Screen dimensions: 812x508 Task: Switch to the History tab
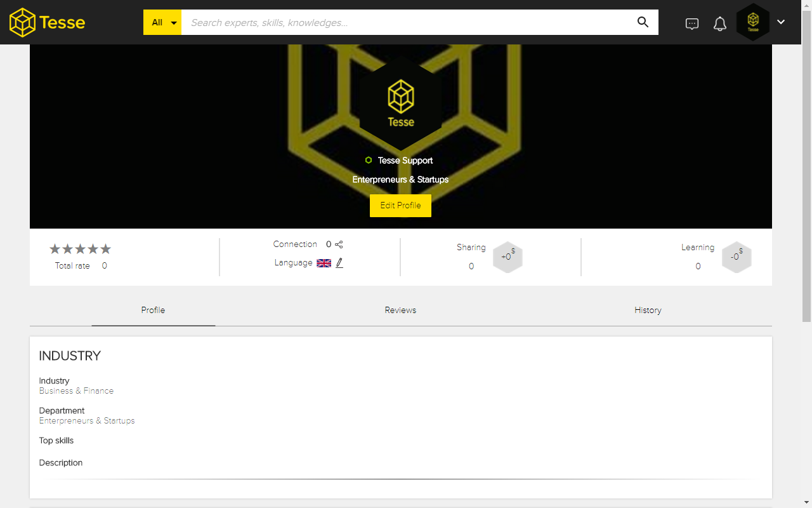point(648,311)
